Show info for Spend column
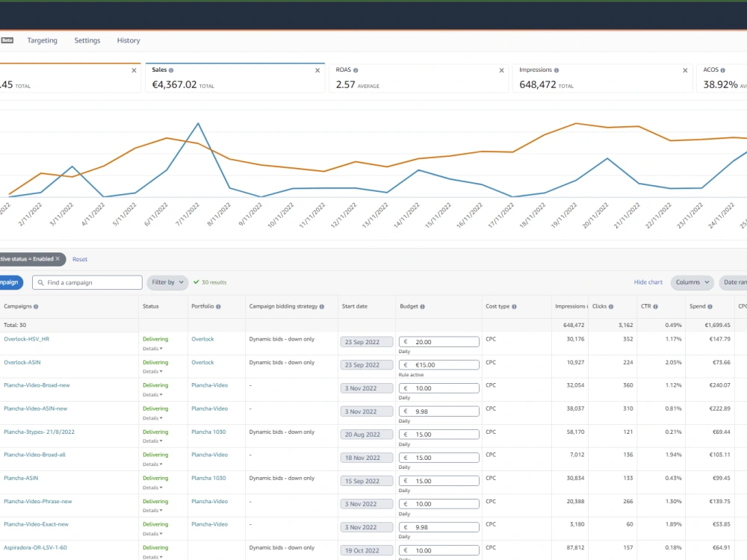The height and width of the screenshot is (560, 747). click(x=710, y=307)
